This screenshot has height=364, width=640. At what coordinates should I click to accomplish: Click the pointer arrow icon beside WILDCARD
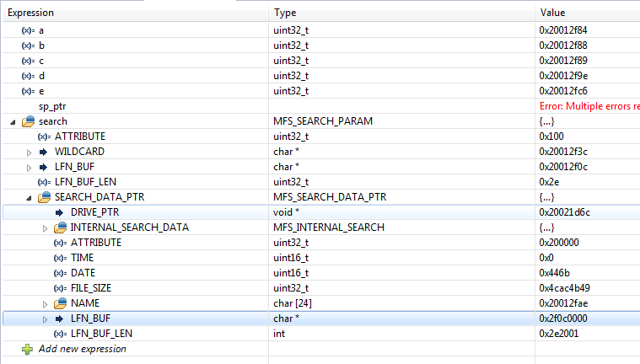[x=44, y=152]
